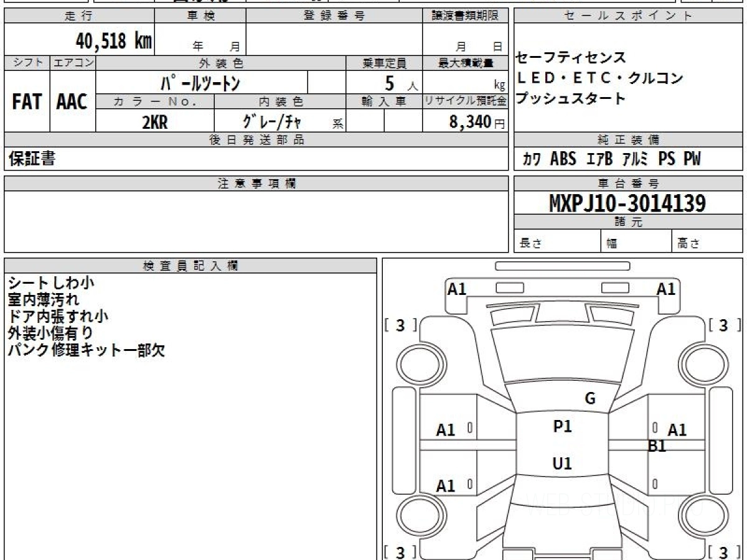This screenshot has width=747, height=560.
Task: Select the front-left tire rating 3
Action: (400, 325)
